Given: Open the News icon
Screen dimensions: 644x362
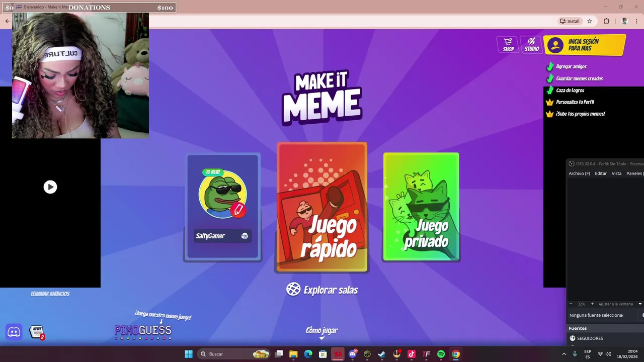Looking at the screenshot, I should tap(37, 332).
